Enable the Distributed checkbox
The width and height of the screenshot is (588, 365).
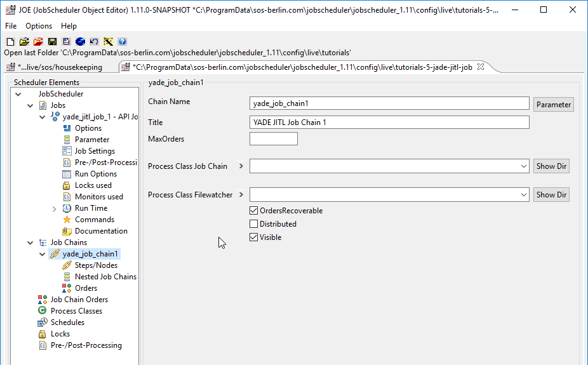point(253,223)
